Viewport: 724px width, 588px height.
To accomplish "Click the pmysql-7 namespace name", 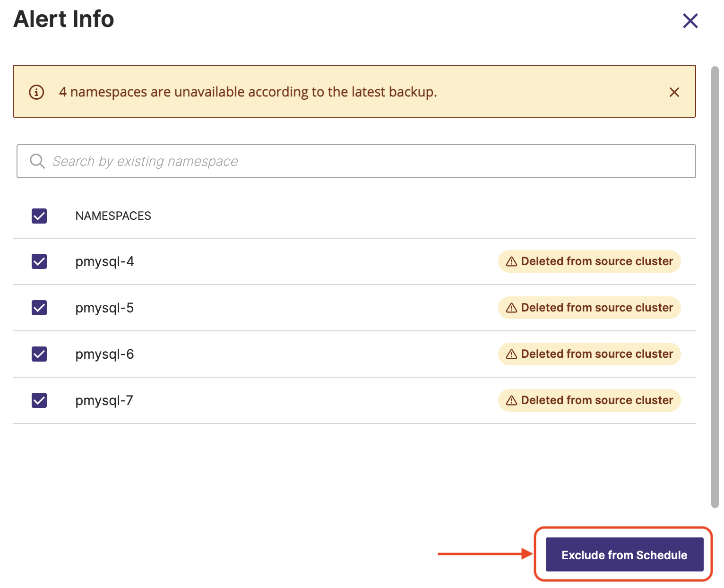I will [104, 400].
